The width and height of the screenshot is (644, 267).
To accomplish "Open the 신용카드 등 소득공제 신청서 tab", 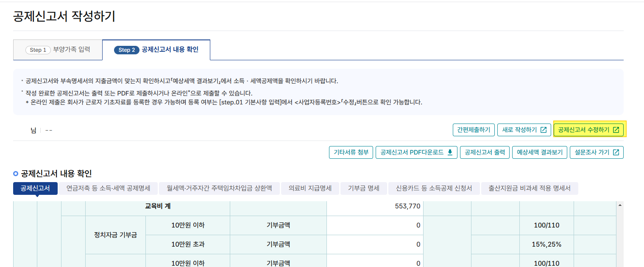I will (x=434, y=188).
